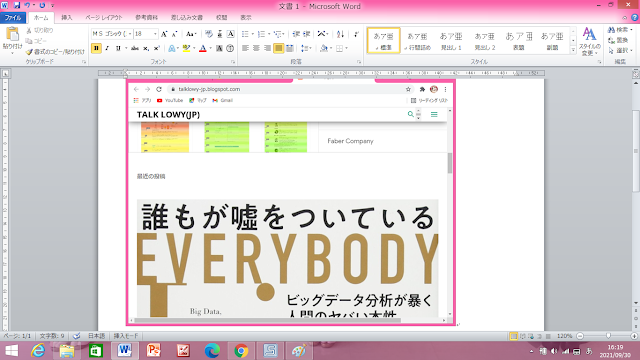Toggle justify paragraph alignment

tap(278, 48)
